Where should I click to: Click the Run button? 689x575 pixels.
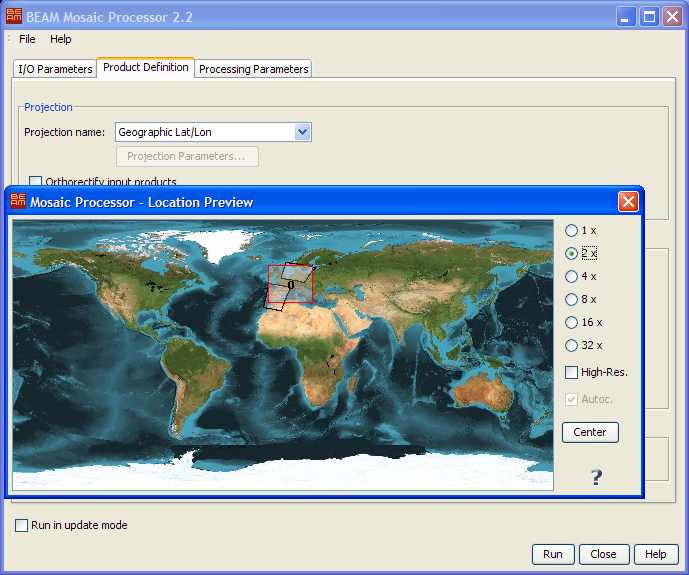[x=553, y=554]
